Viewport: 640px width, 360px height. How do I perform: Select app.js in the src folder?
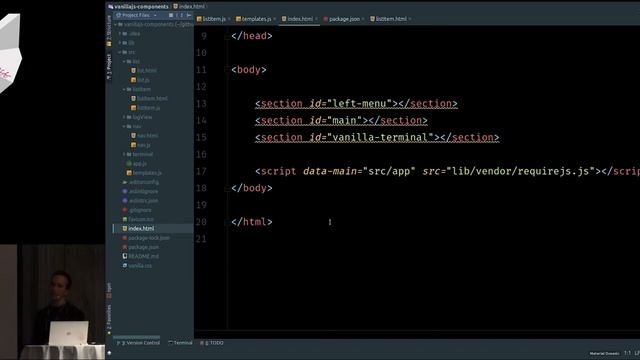point(137,163)
